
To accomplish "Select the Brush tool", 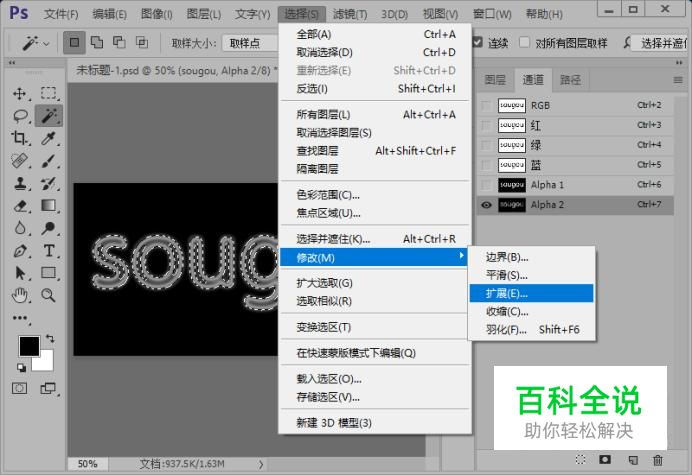I will tap(49, 161).
